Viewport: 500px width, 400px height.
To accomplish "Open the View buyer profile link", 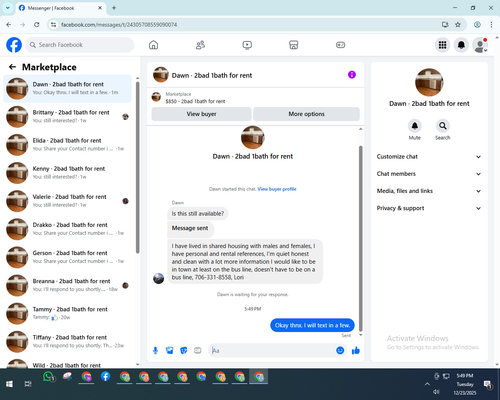I will [x=277, y=189].
